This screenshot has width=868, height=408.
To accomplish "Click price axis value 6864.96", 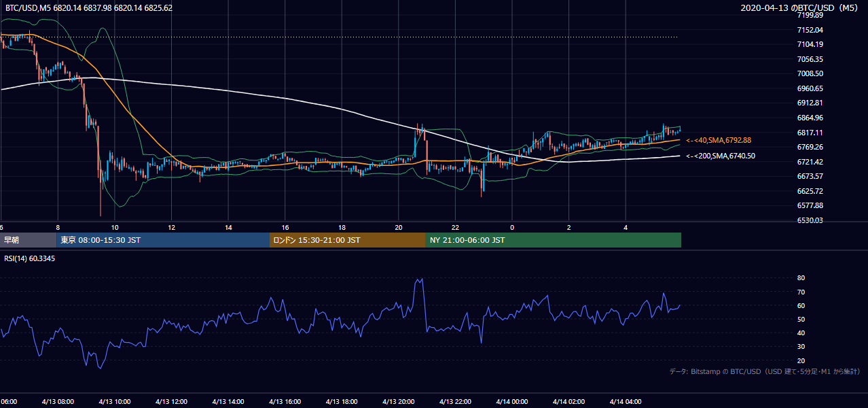I will (x=810, y=118).
